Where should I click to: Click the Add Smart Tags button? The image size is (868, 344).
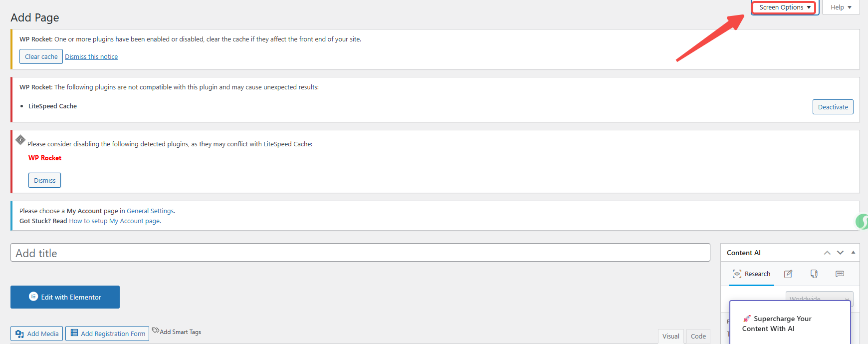tap(177, 332)
